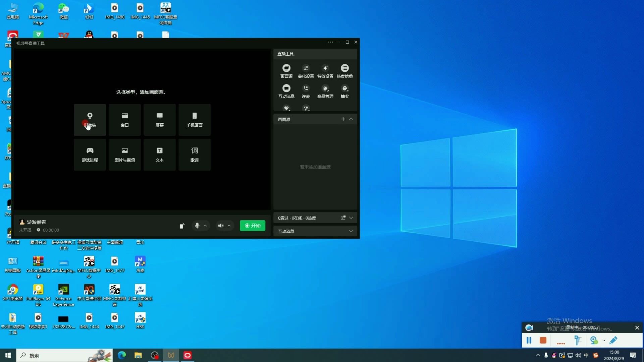Open 商品管理 product management
644x362 pixels.
click(325, 91)
